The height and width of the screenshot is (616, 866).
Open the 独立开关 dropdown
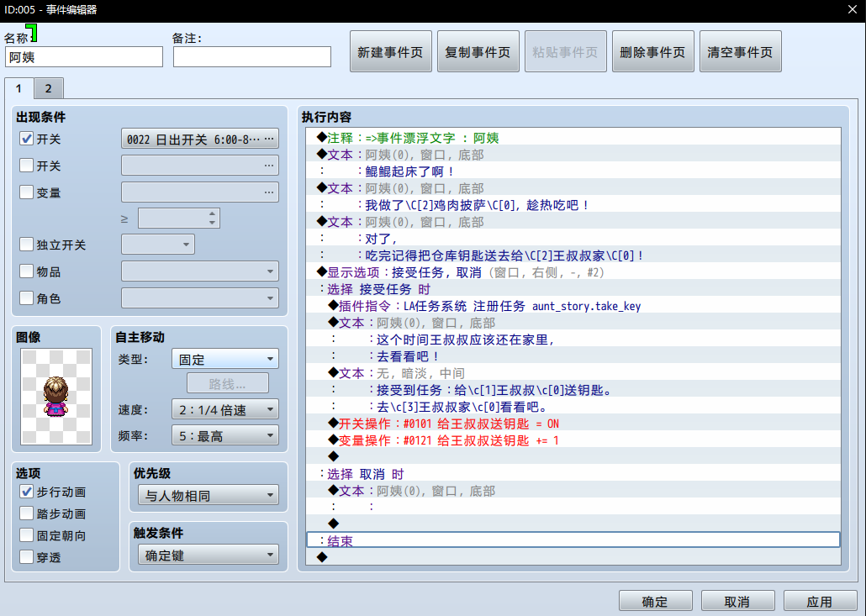pyautogui.click(x=158, y=244)
